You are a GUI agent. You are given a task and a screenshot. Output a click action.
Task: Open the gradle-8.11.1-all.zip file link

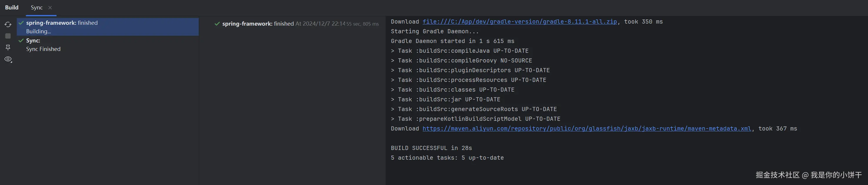click(519, 22)
